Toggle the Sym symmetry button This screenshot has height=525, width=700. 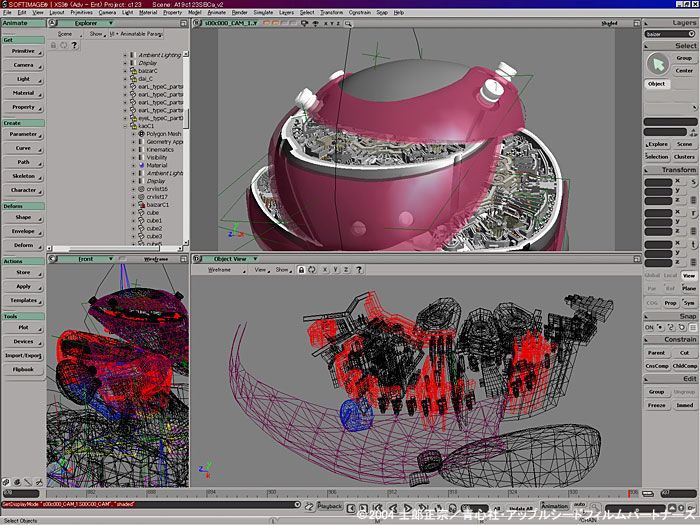[689, 303]
